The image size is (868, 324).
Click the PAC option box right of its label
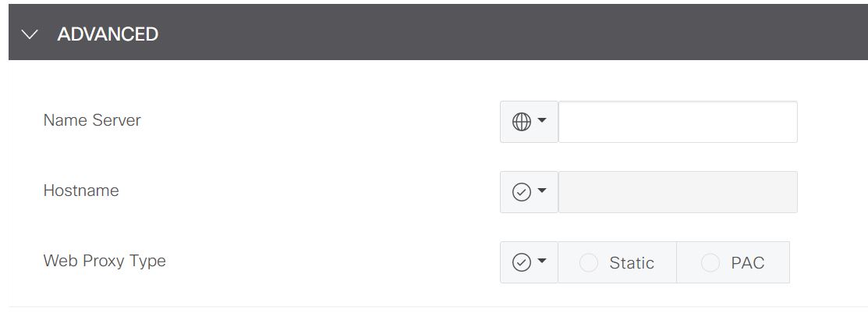pyautogui.click(x=778, y=263)
